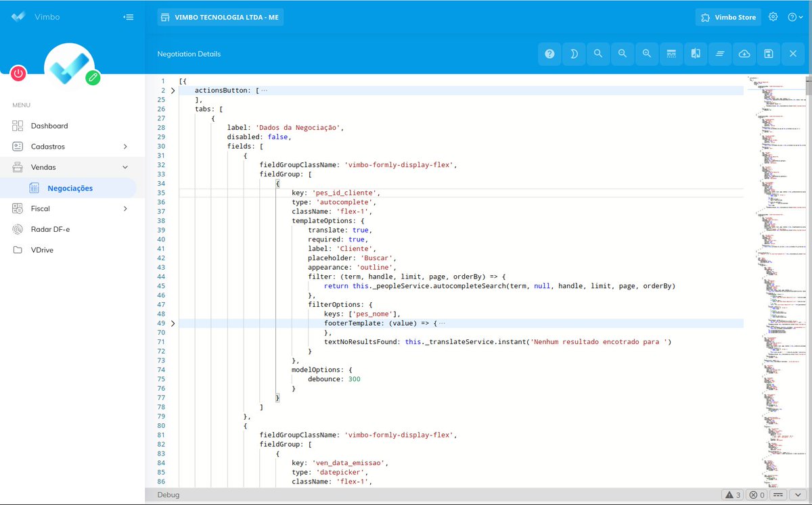Screen dimensions: 812x505
Task: Open the compare/diff view icon
Action: 696,54
